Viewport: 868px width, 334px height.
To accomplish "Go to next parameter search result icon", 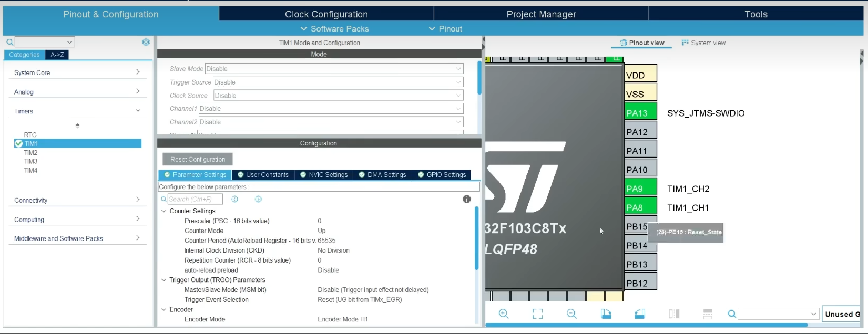I will [258, 199].
